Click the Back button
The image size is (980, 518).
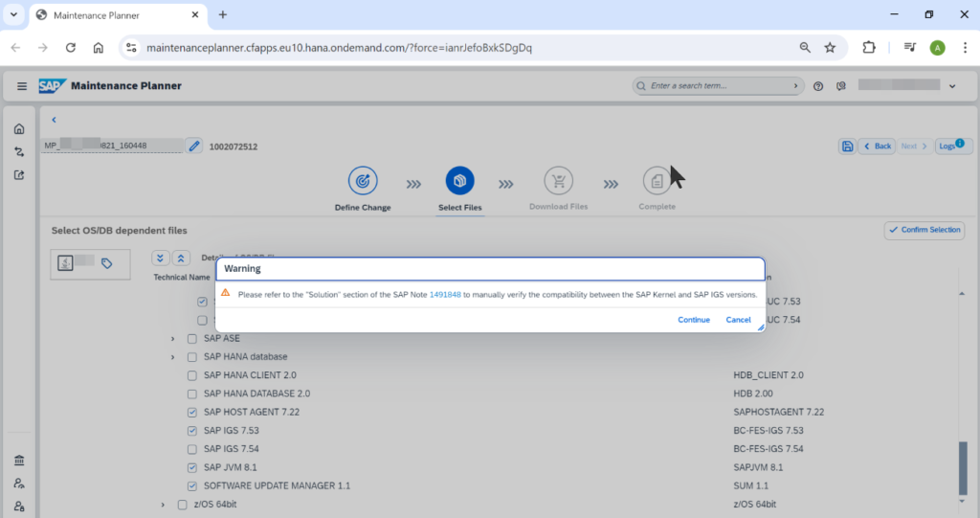point(877,146)
